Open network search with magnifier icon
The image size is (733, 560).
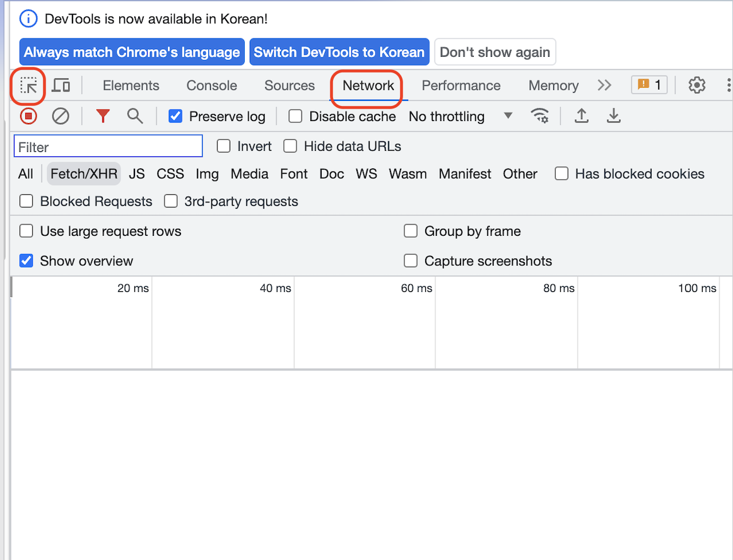point(135,116)
